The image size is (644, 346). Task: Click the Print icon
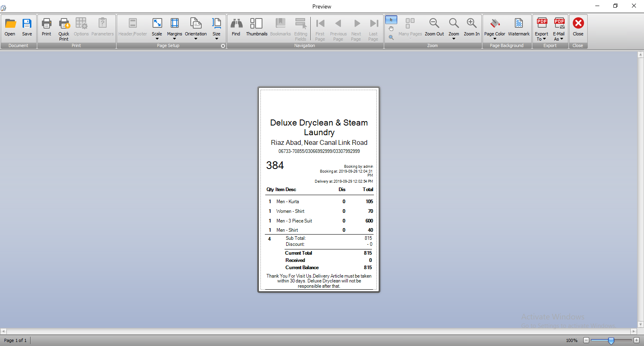pyautogui.click(x=46, y=27)
